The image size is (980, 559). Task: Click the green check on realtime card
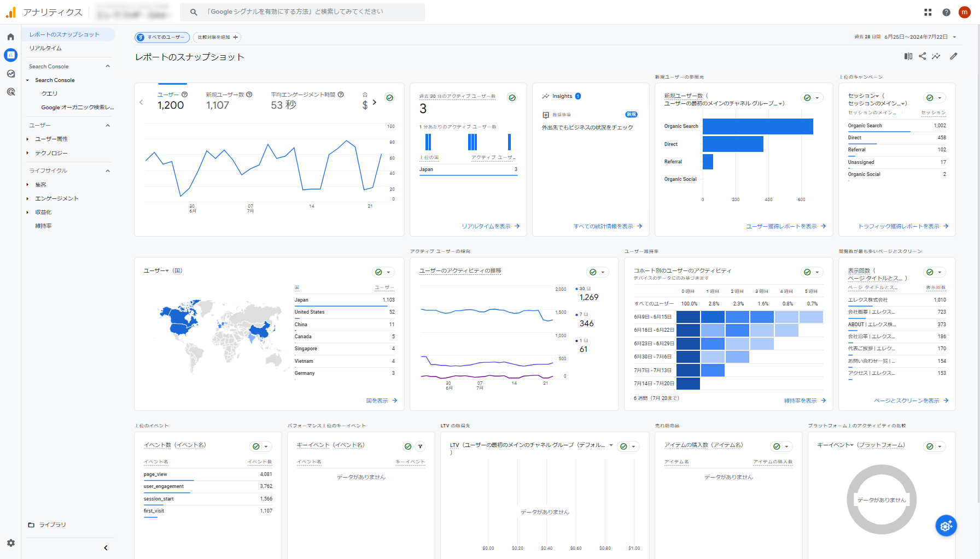pos(512,98)
